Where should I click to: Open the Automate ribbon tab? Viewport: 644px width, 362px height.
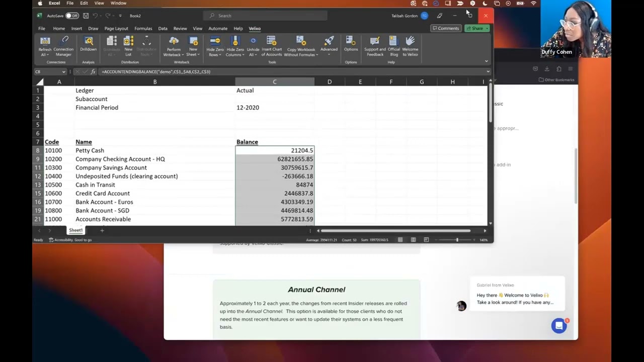tap(218, 29)
